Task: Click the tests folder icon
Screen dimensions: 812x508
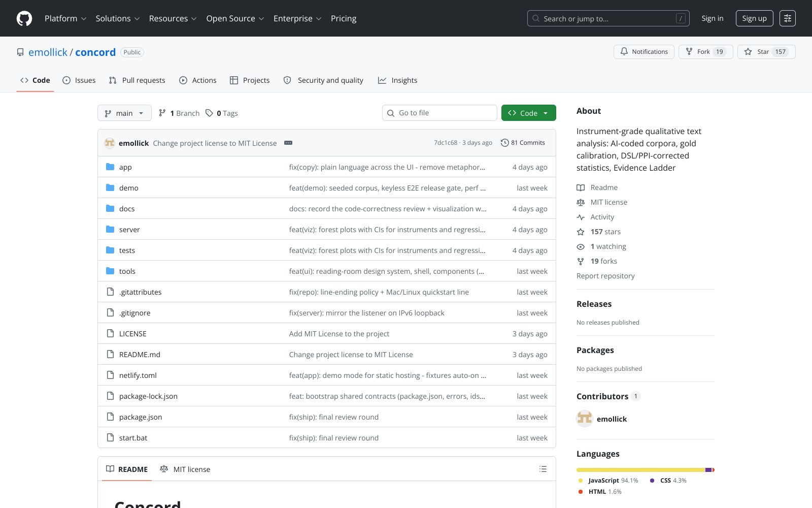Action: (x=110, y=250)
